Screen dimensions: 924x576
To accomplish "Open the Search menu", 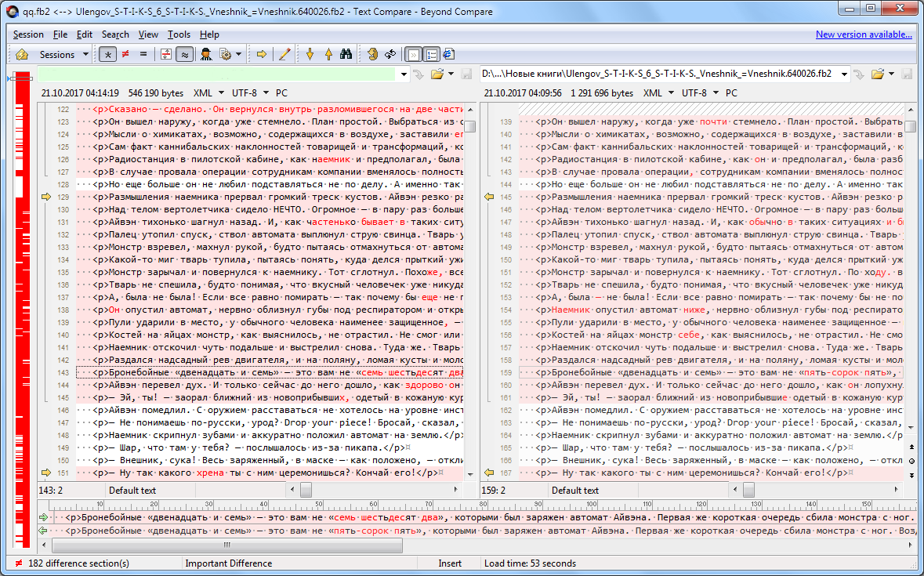I will click(115, 34).
